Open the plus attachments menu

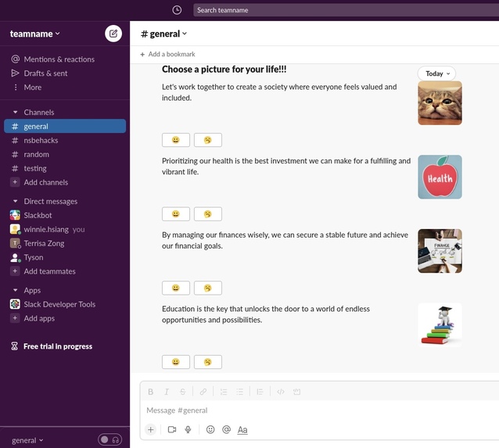pos(150,430)
